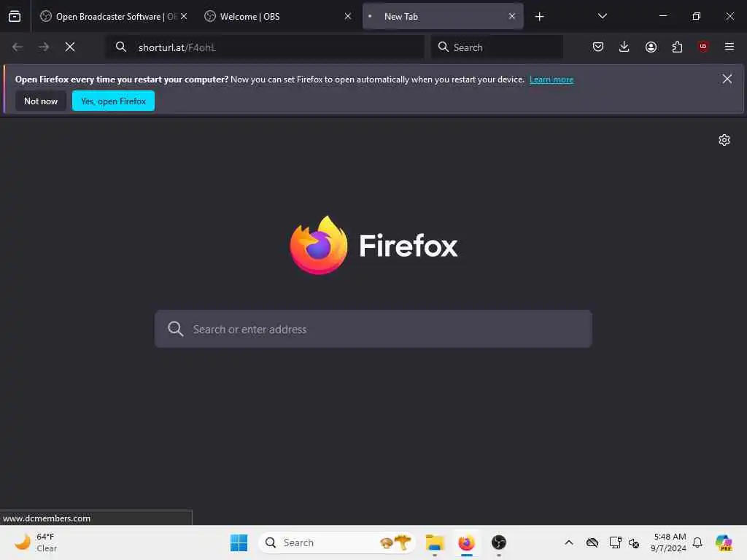747x560 pixels.
Task: Open new tab with plus button
Action: pyautogui.click(x=539, y=17)
